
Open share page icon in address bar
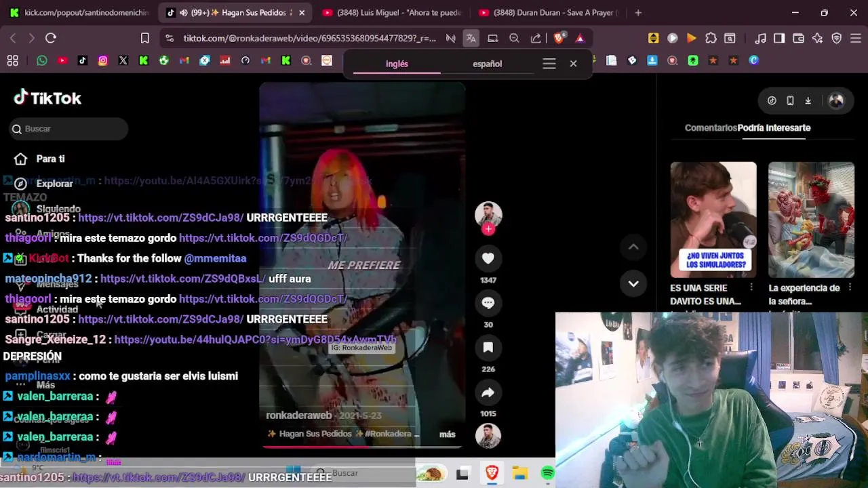click(536, 38)
